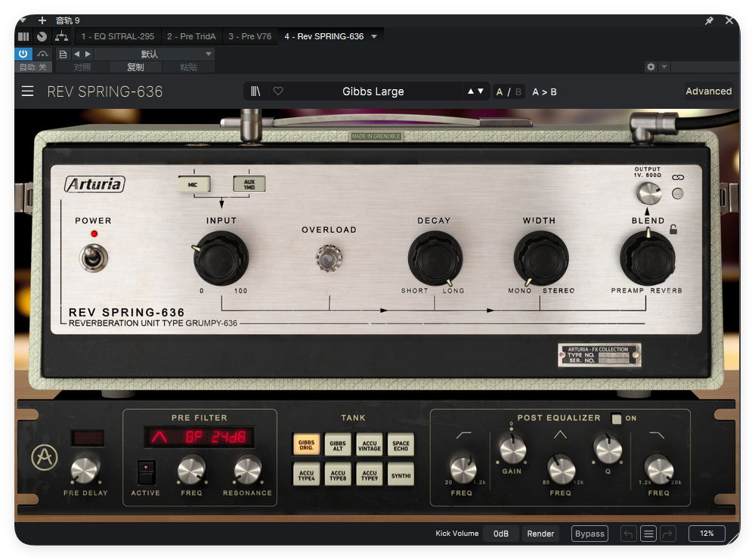Image resolution: width=755 pixels, height=560 pixels.
Task: Open the micro-view knob icon
Action: 42,36
